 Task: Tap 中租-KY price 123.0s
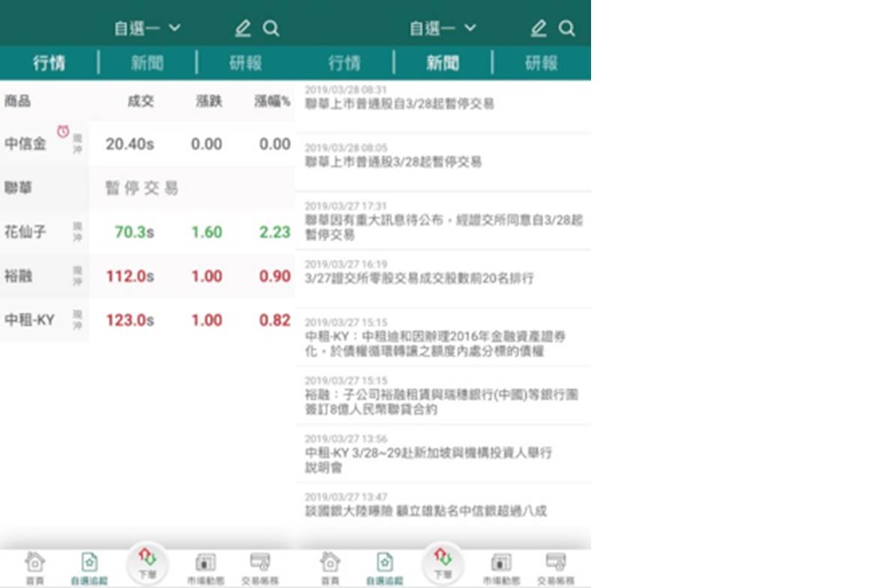coord(130,320)
